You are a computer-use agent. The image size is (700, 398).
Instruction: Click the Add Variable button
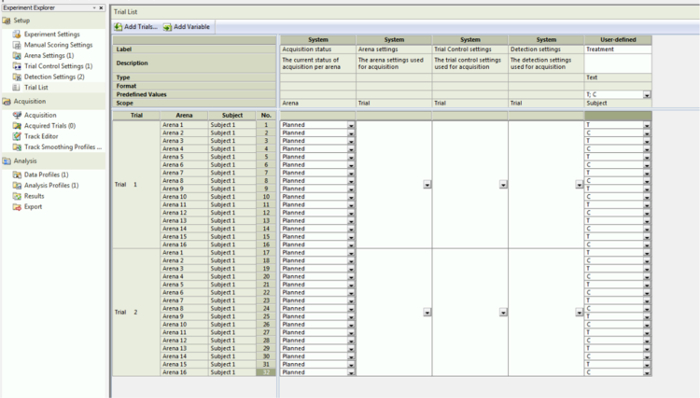pyautogui.click(x=187, y=27)
